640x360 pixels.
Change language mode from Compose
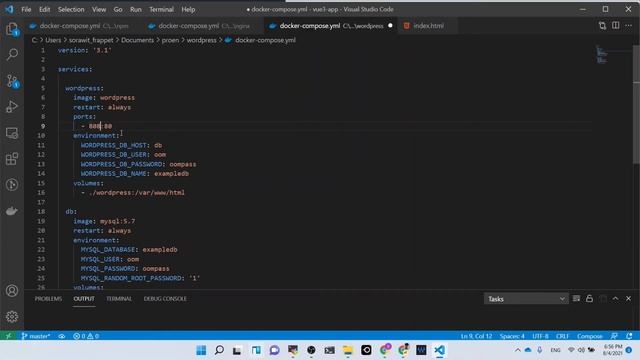[x=590, y=336]
